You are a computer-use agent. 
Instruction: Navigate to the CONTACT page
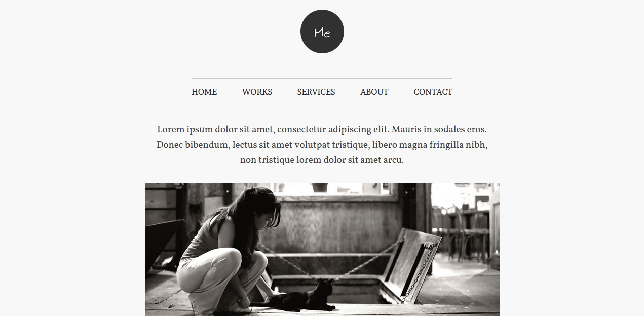(x=433, y=92)
